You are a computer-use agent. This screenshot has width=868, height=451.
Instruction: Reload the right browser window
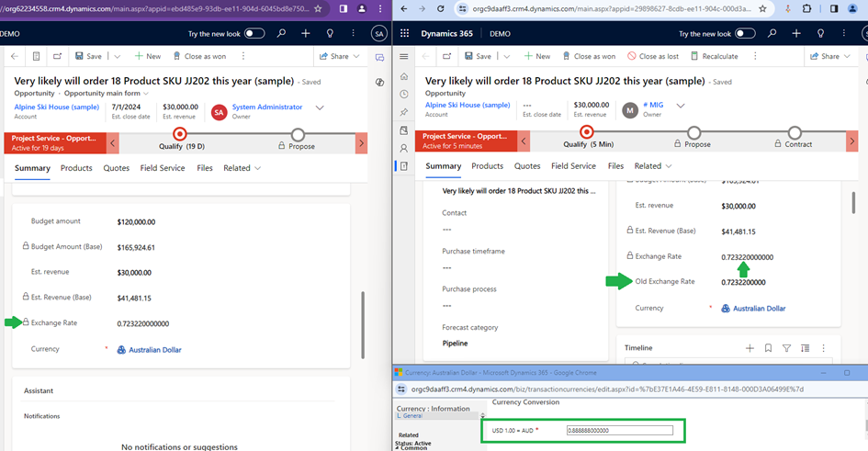tap(440, 8)
